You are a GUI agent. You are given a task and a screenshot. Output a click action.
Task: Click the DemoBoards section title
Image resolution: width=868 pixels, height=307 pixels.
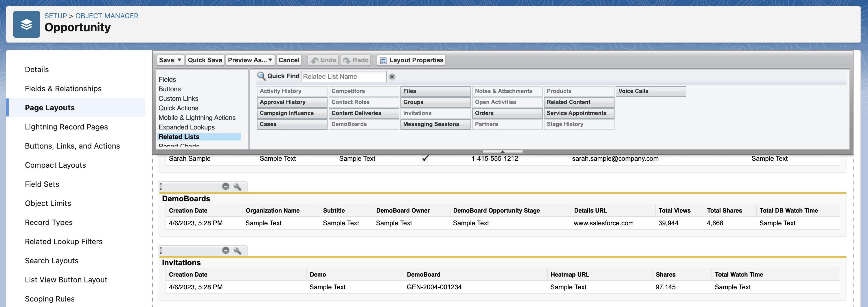[186, 199]
